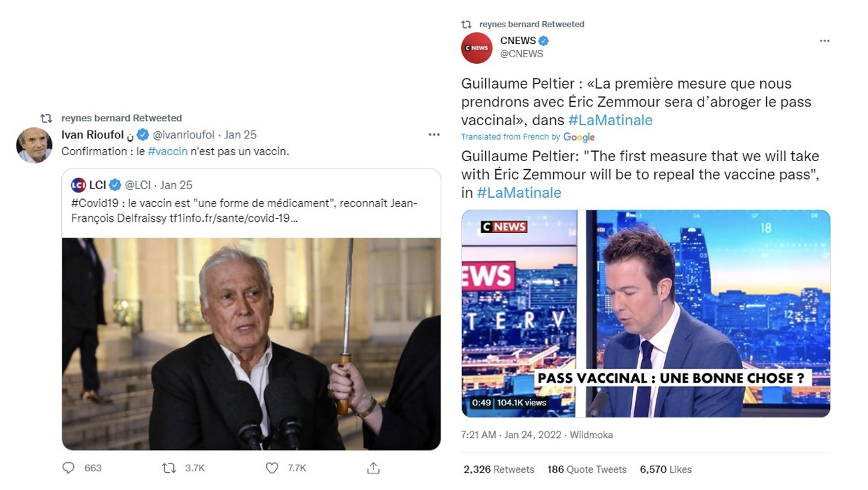Click the CNEWS verified badge

click(544, 41)
